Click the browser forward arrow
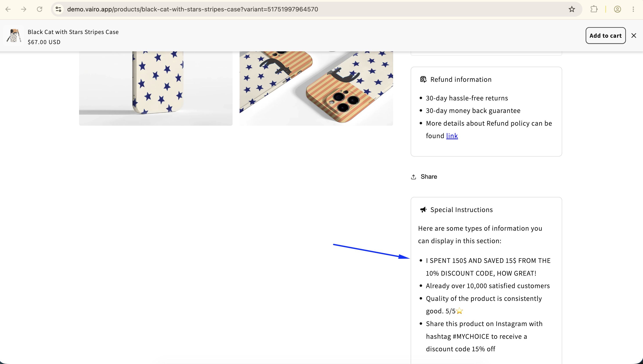This screenshot has height=364, width=643. (x=24, y=9)
